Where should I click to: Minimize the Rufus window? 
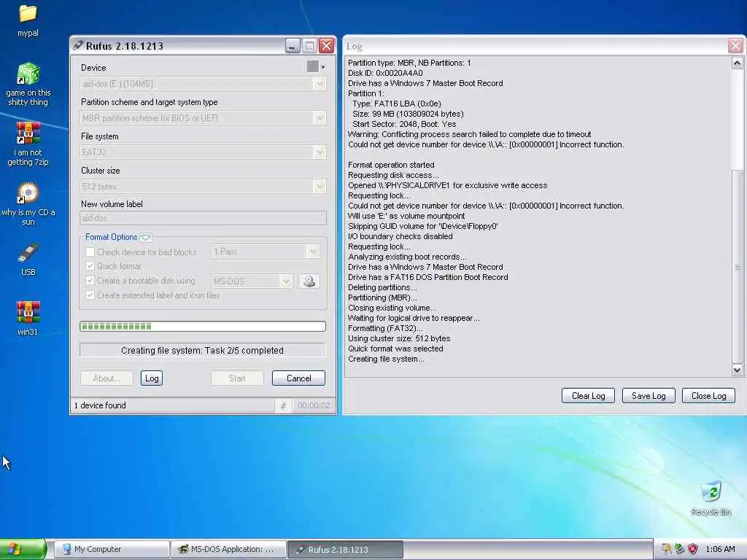click(293, 46)
